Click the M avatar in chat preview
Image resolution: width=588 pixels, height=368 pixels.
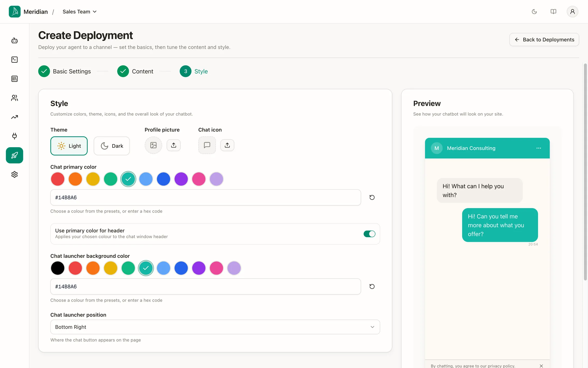click(437, 148)
